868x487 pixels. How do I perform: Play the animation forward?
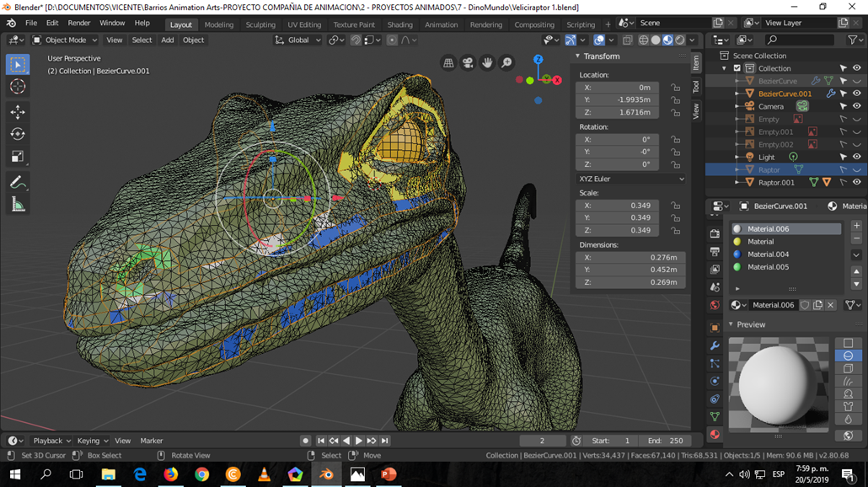tap(359, 441)
